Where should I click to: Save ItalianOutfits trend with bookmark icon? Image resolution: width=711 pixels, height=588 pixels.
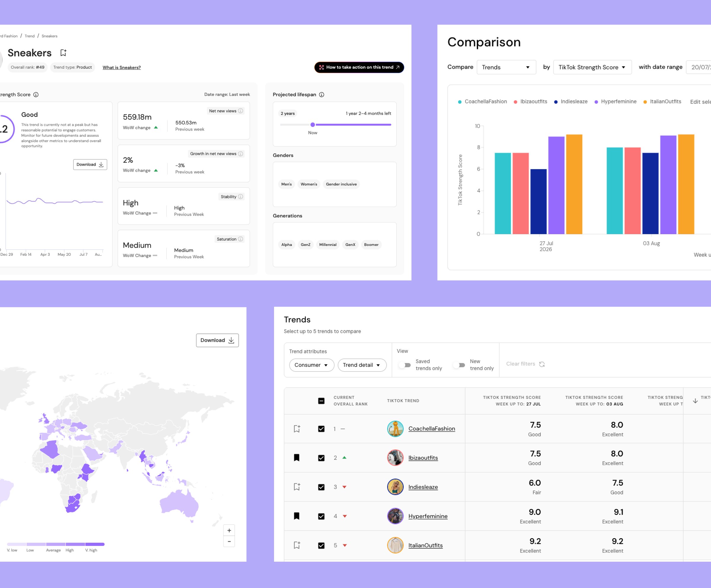click(297, 545)
